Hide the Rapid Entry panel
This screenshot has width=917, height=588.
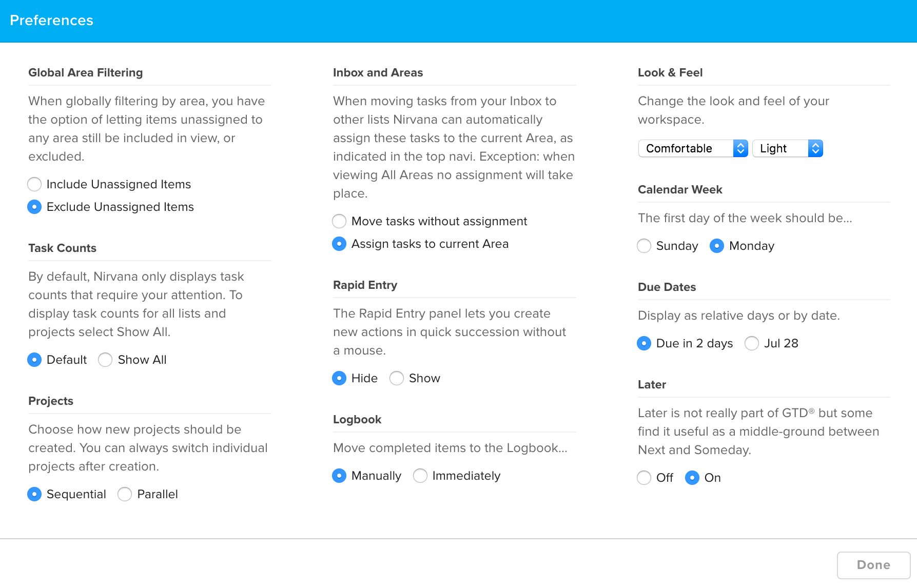[339, 378]
